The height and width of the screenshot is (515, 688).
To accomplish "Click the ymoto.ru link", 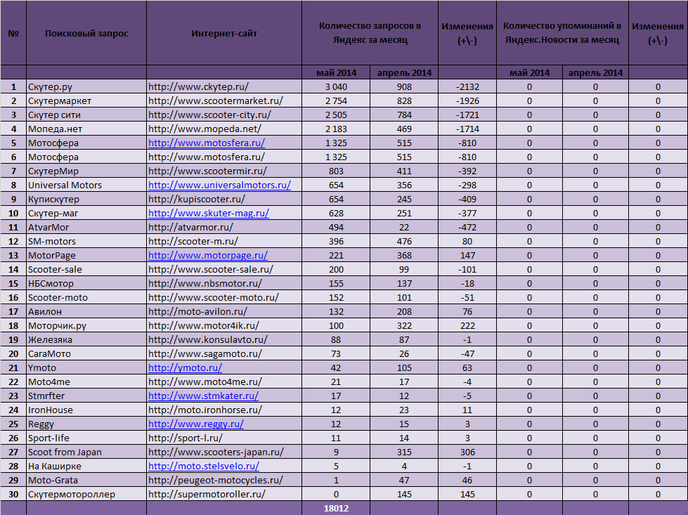I will point(185,368).
